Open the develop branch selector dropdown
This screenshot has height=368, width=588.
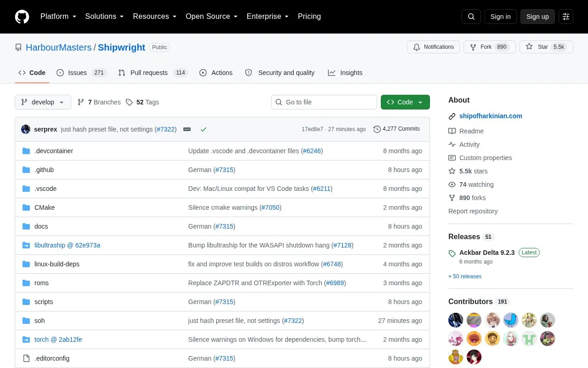coord(43,102)
